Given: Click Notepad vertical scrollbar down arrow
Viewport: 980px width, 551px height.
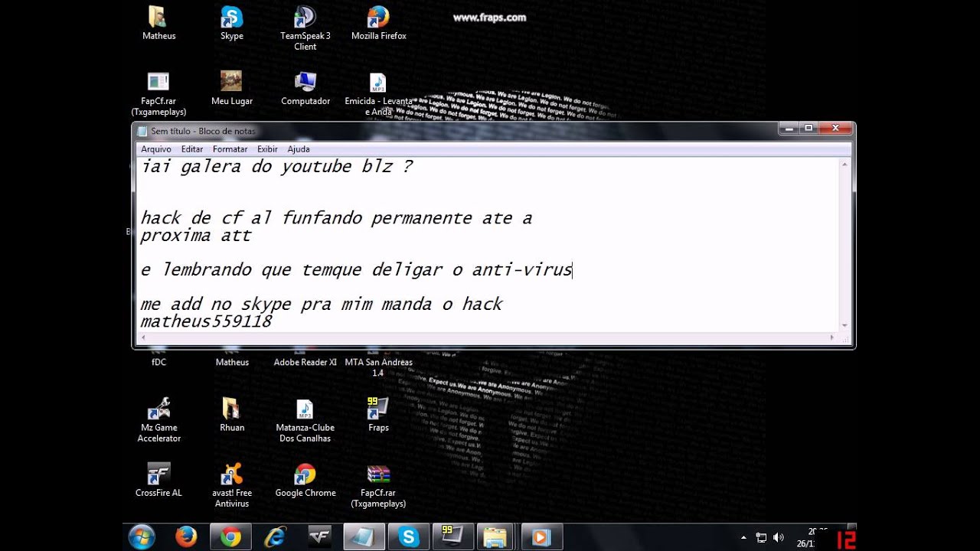Looking at the screenshot, I should (x=845, y=325).
